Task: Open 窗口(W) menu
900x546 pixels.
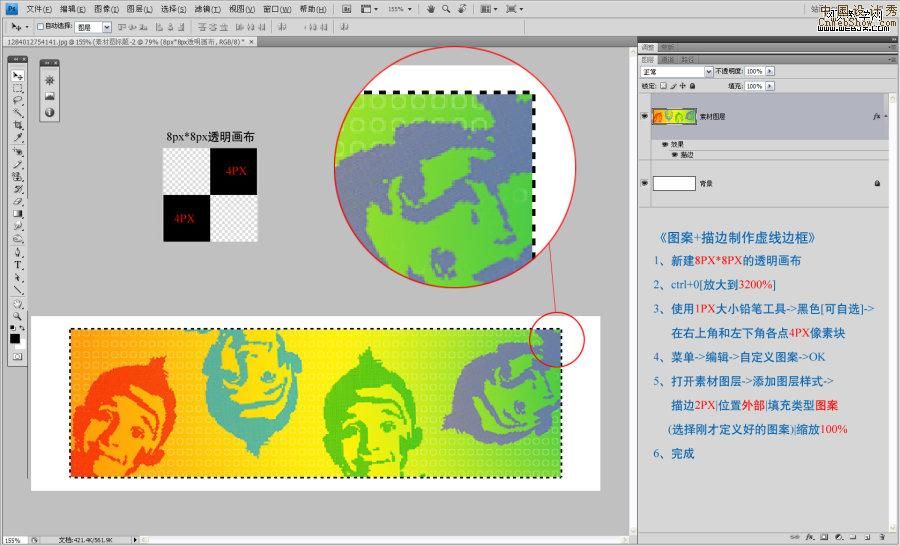Action: [x=277, y=9]
